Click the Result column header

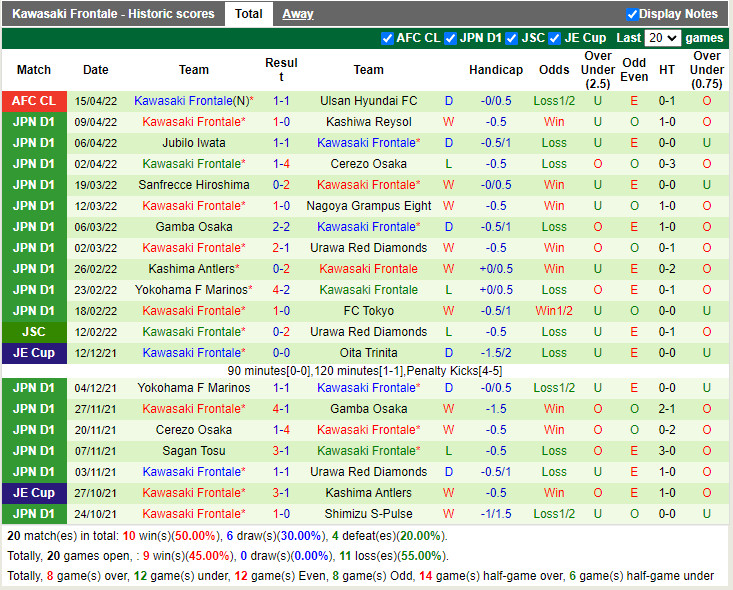click(281, 70)
